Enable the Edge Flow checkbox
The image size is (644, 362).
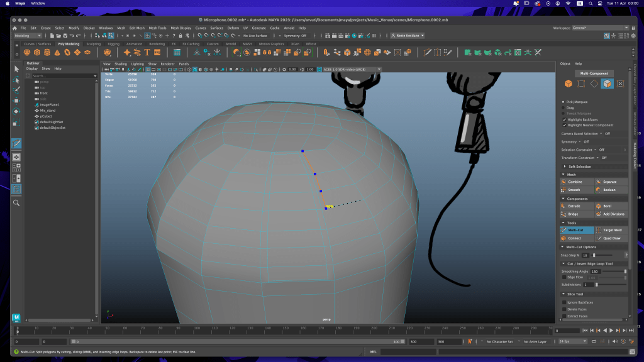tap(564, 277)
